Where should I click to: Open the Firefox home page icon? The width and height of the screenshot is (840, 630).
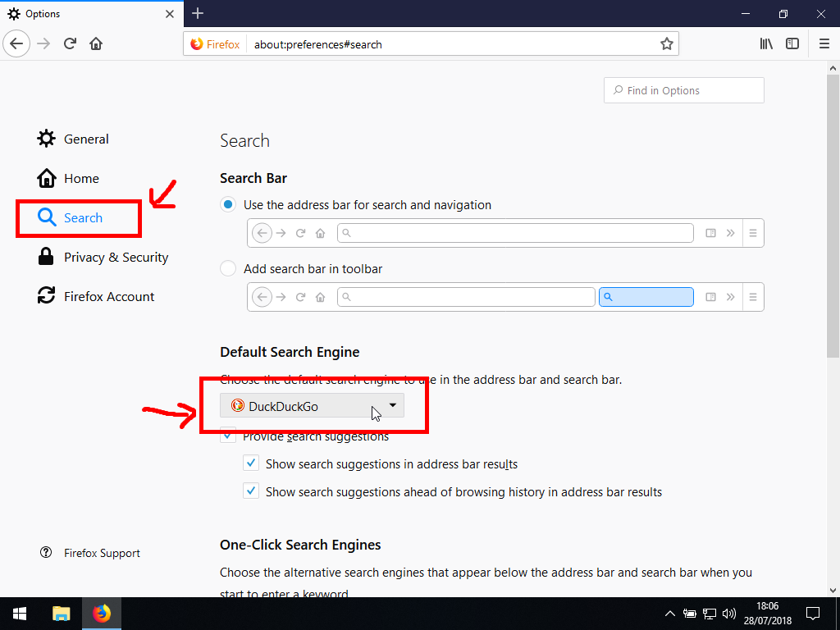[x=96, y=43]
